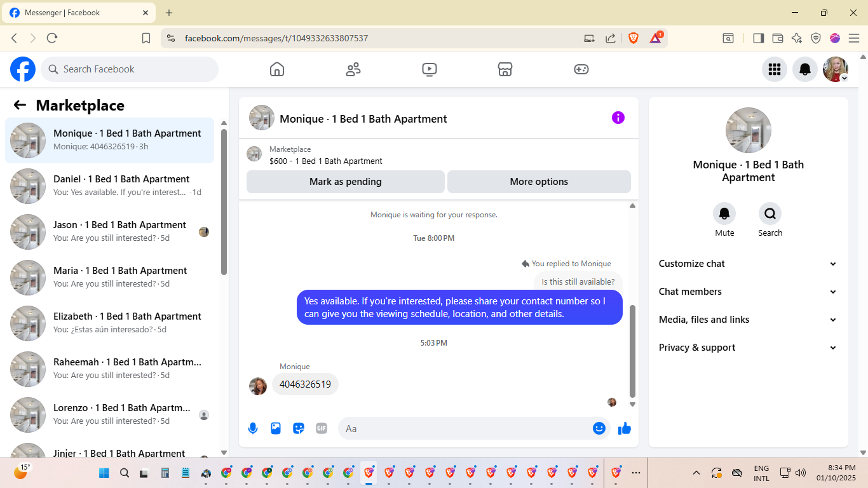
Task: Show hidden system tray icons chevron
Action: coord(696,473)
